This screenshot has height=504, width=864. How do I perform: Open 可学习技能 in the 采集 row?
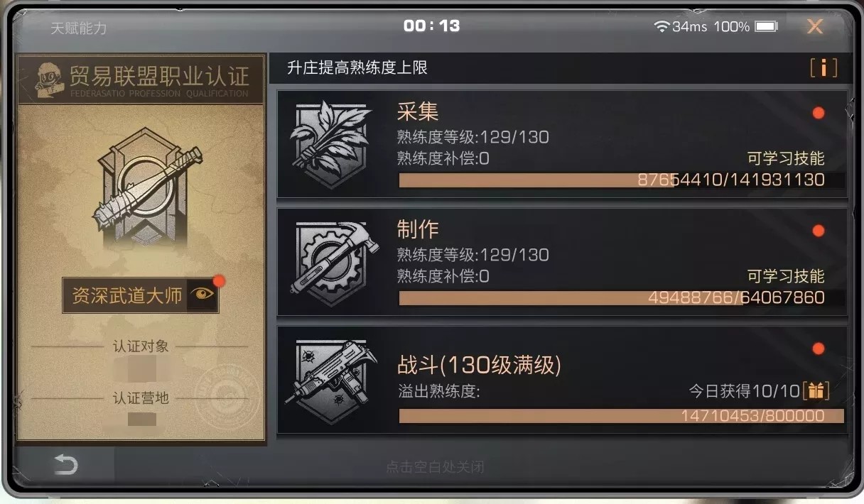click(x=786, y=158)
